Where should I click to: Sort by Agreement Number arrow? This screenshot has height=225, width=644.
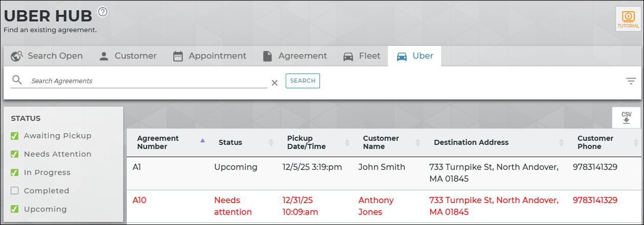pyautogui.click(x=202, y=140)
